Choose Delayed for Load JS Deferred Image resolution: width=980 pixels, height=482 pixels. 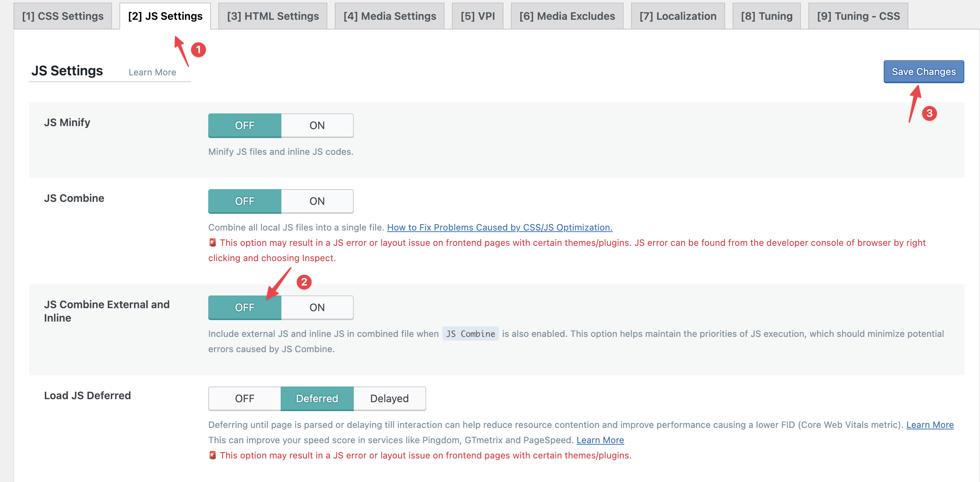click(x=389, y=398)
